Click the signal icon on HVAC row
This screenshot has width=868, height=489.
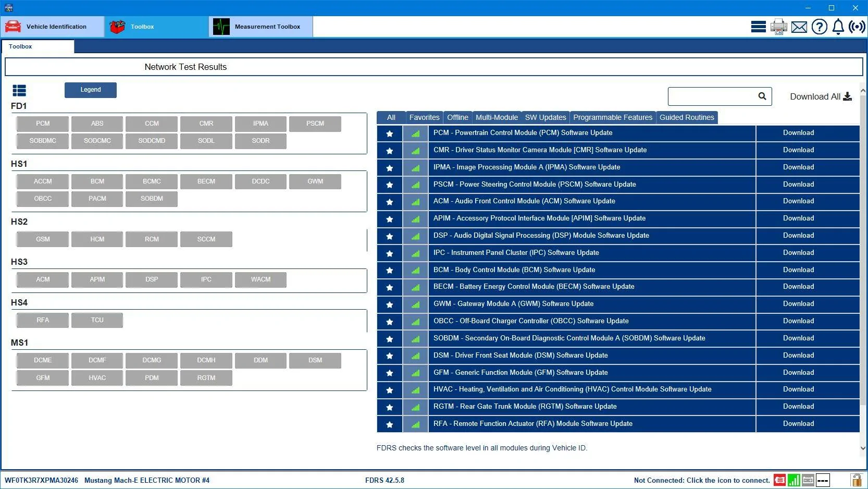pyautogui.click(x=415, y=390)
